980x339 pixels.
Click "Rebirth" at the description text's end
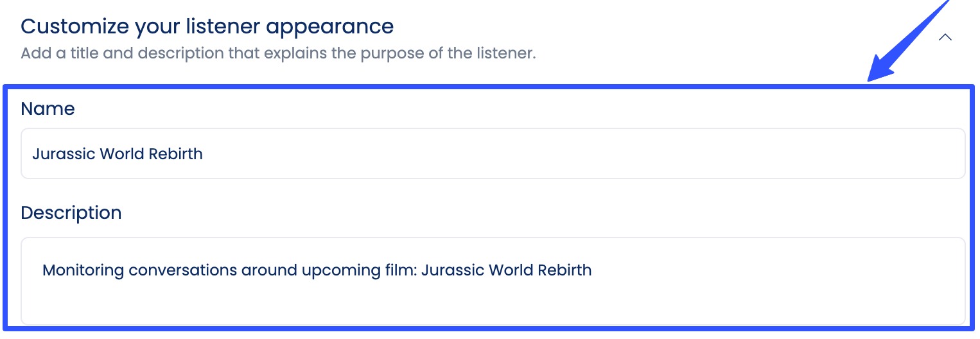click(x=564, y=270)
